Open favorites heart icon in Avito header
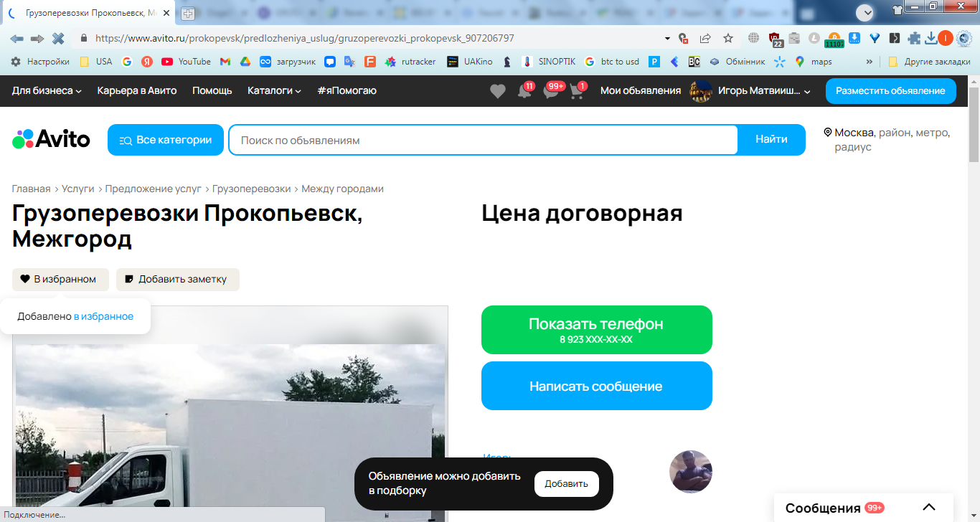The height and width of the screenshot is (522, 980). pos(497,91)
